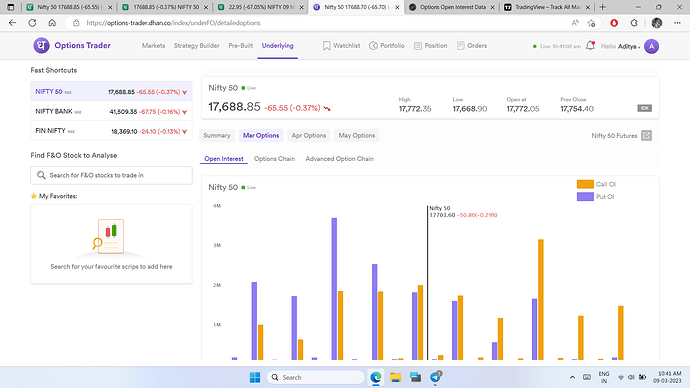This screenshot has width=690, height=388.
Task: Open Windows Start menu
Action: tap(255, 377)
